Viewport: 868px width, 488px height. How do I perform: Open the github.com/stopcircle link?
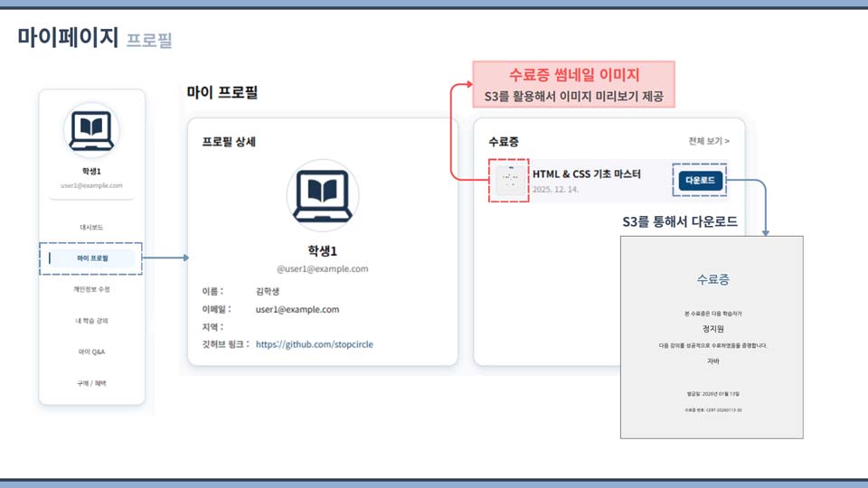(x=314, y=344)
